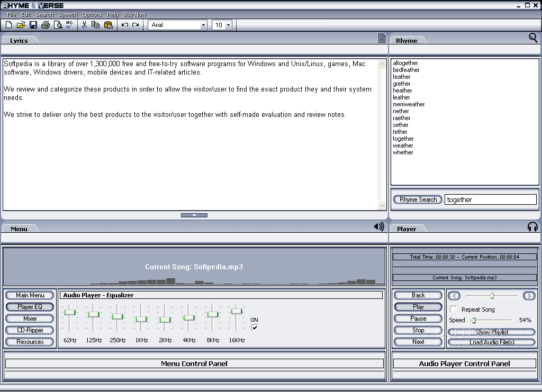Redo the last edit
This screenshot has width=542, height=392.
135,25
